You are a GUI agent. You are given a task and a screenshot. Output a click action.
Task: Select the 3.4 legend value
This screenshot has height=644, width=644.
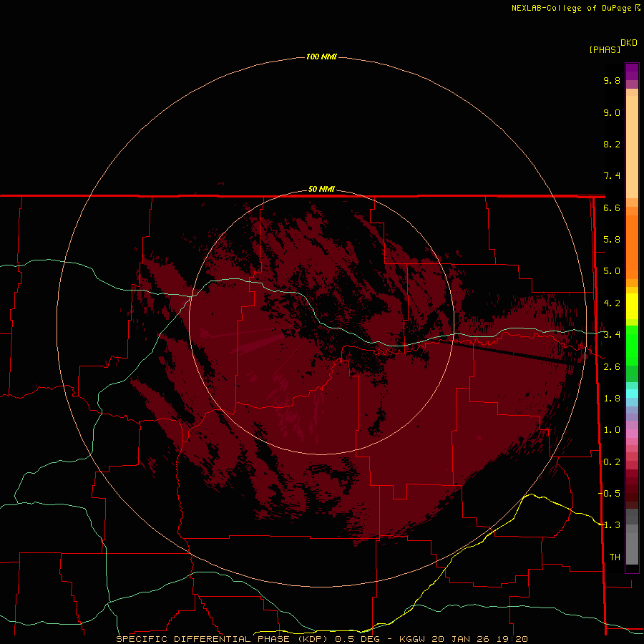(x=612, y=335)
